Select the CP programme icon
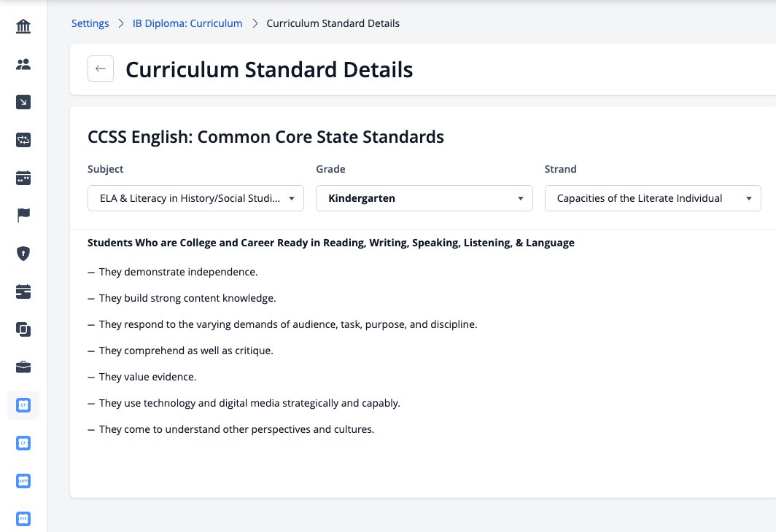Image resolution: width=776 pixels, height=532 pixels. click(23, 443)
